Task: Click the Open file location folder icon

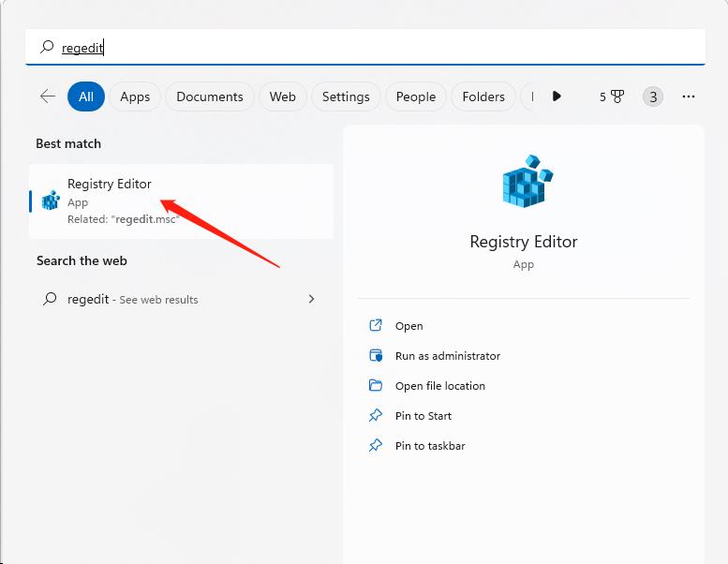Action: click(x=376, y=386)
